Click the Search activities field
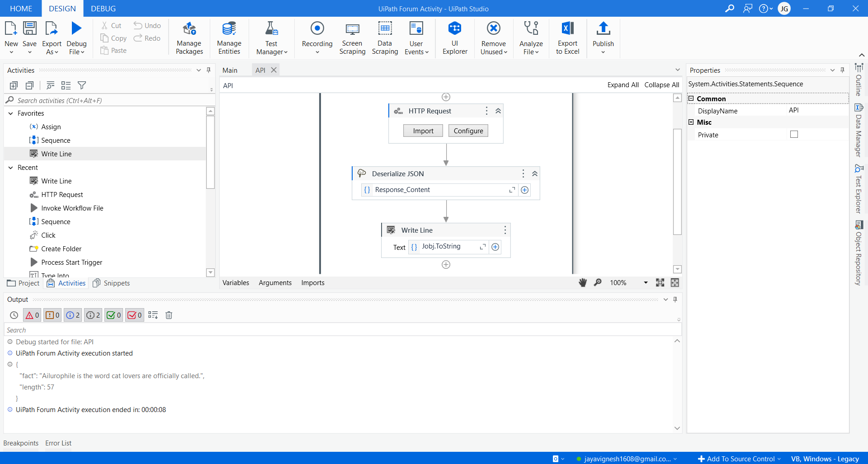868x464 pixels. click(108, 100)
